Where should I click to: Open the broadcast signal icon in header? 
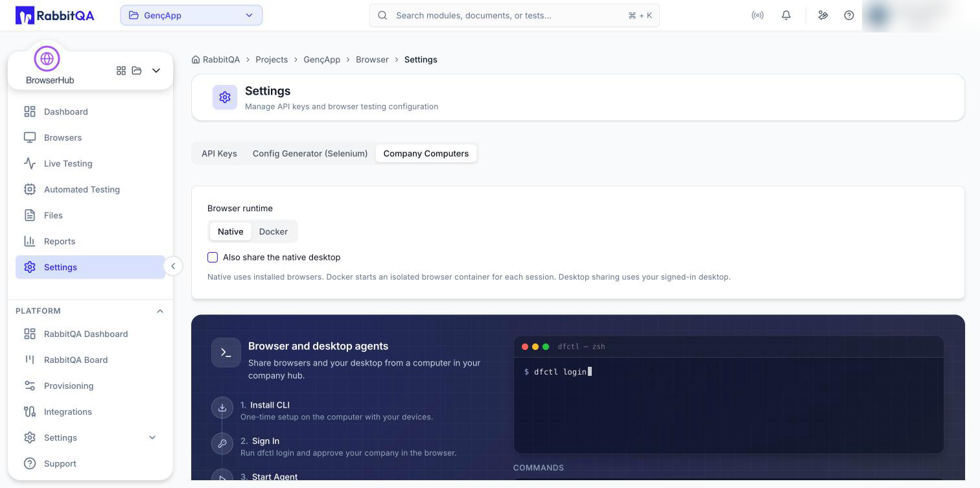[x=758, y=16]
